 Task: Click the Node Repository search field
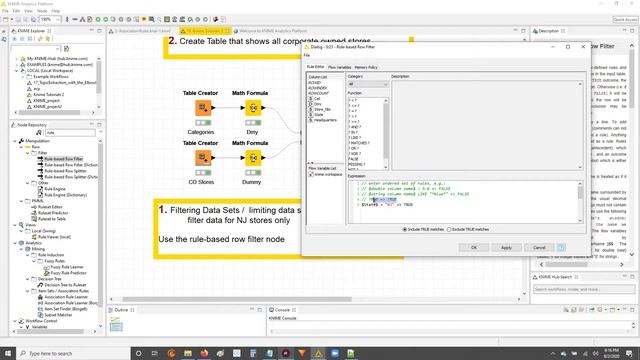point(70,133)
